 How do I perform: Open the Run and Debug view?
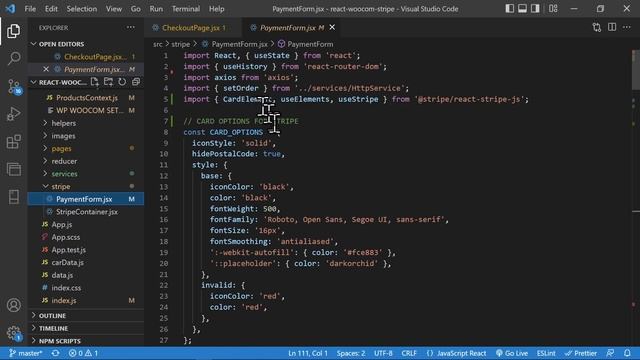point(13,114)
